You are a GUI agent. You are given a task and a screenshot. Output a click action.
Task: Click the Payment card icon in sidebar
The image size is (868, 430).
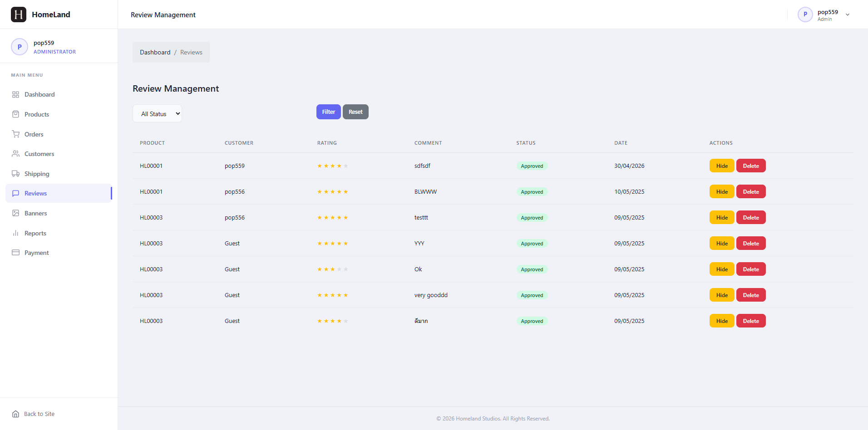tap(15, 253)
